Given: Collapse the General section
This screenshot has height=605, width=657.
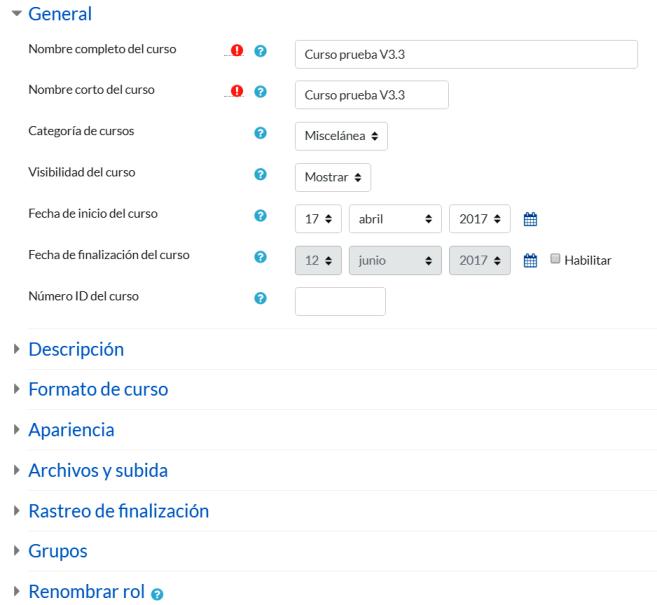Looking at the screenshot, I should pyautogui.click(x=59, y=14).
